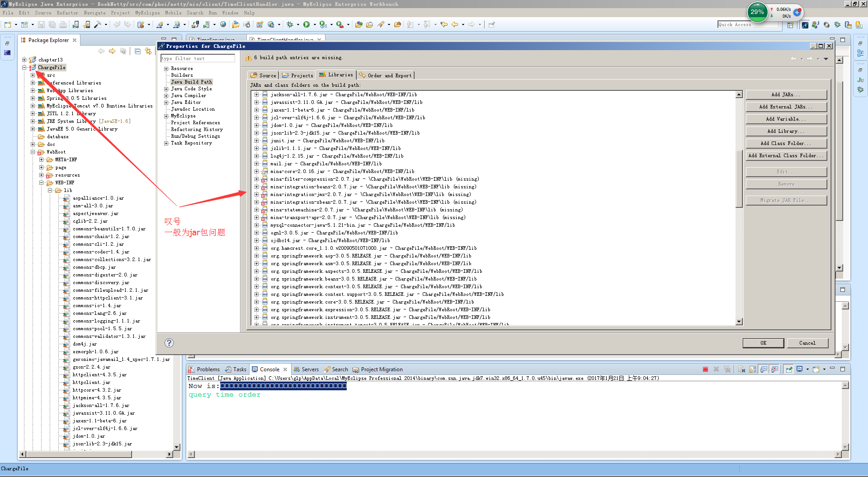Click the Back navigation arrow in main toolbar
Viewport: 868px width, 477px height.
pos(455,24)
